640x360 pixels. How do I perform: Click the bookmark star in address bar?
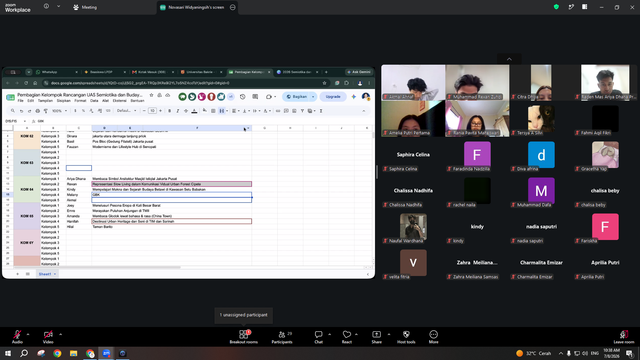324,83
